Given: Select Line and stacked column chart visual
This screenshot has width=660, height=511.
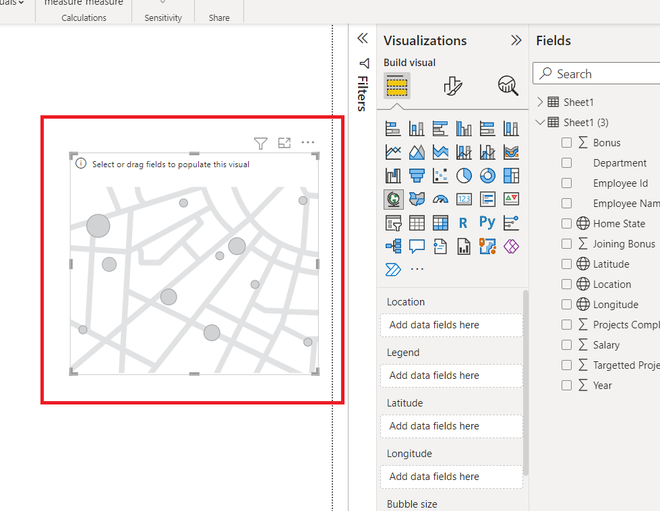Looking at the screenshot, I should tap(464, 152).
